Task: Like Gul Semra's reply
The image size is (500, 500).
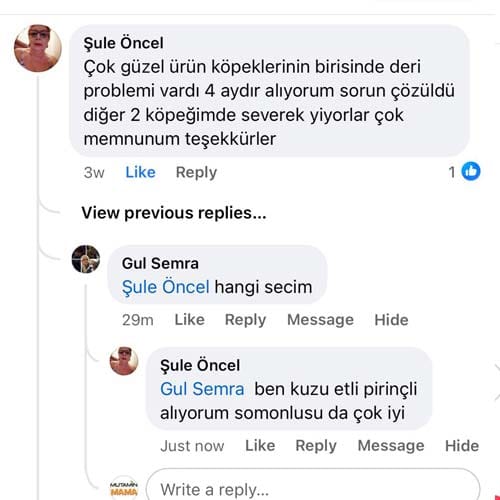Action: [x=190, y=320]
